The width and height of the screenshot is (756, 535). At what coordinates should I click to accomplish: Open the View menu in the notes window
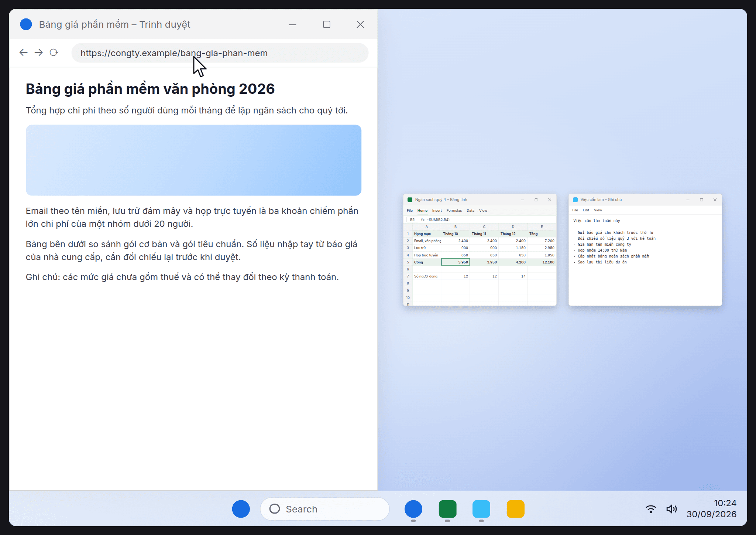598,210
